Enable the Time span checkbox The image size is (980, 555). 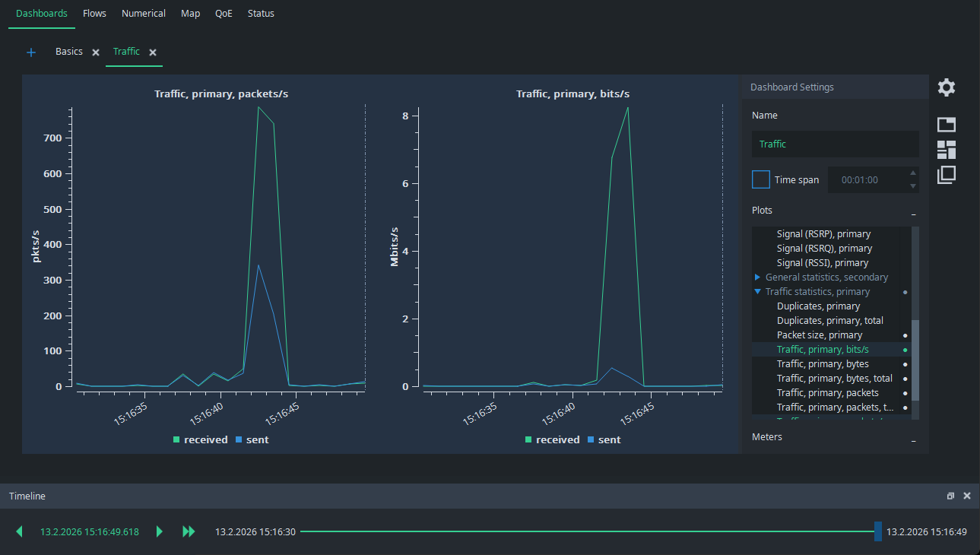coord(760,179)
